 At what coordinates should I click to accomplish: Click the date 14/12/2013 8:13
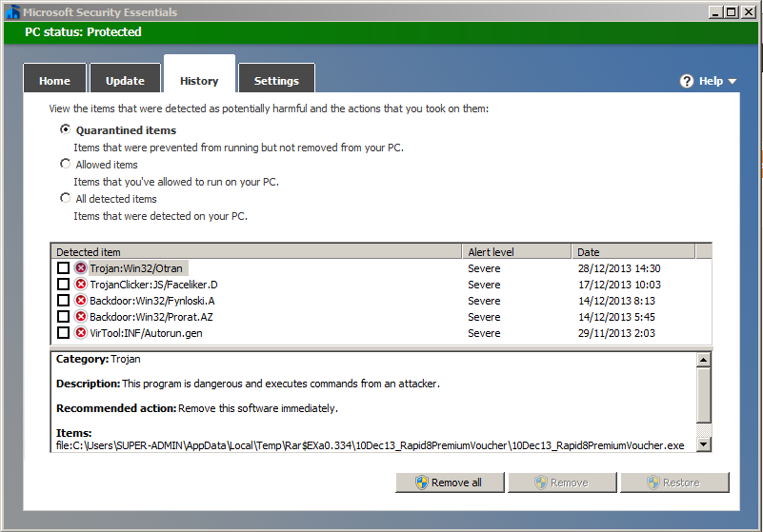pos(616,301)
